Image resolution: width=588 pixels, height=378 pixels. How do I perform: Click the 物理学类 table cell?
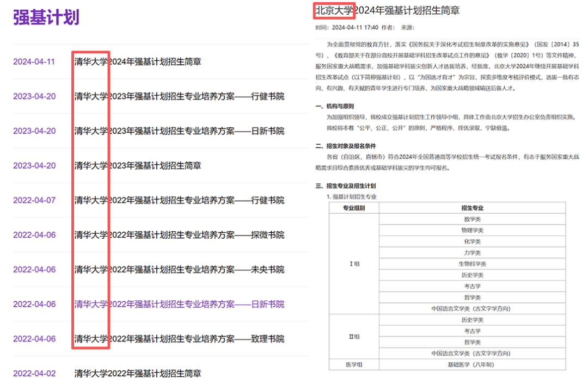[x=472, y=231]
